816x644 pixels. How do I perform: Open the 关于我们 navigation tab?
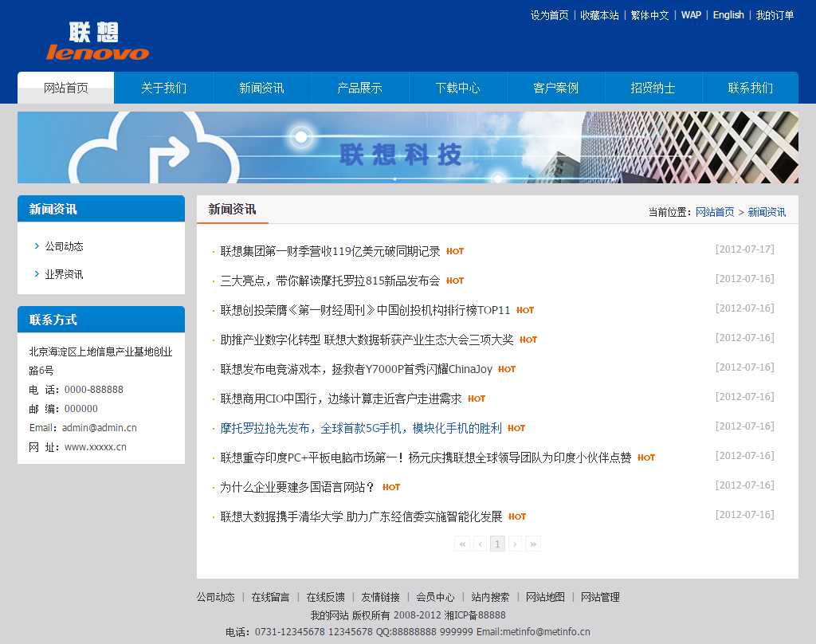163,88
